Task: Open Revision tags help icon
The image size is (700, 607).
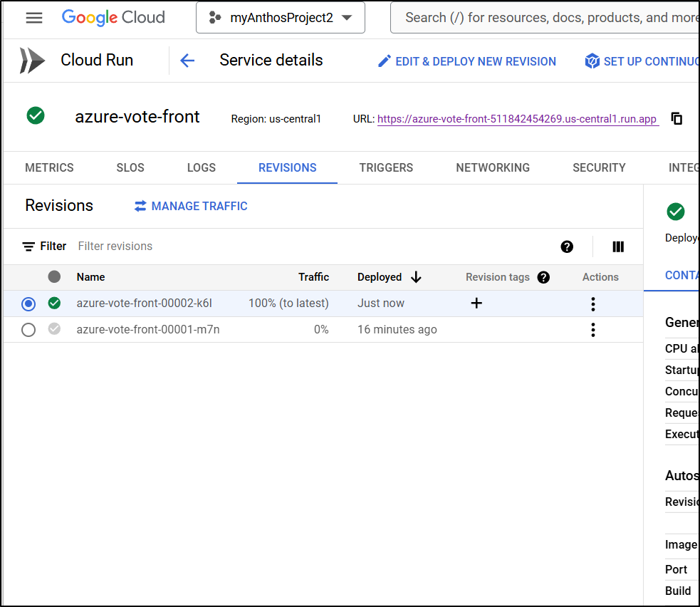Action: [543, 277]
